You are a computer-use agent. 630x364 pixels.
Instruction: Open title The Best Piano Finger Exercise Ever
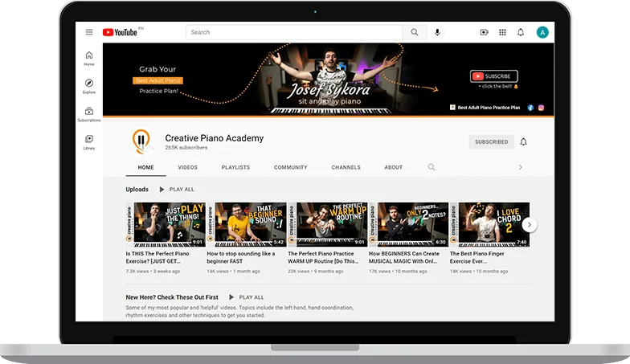pyautogui.click(x=477, y=257)
